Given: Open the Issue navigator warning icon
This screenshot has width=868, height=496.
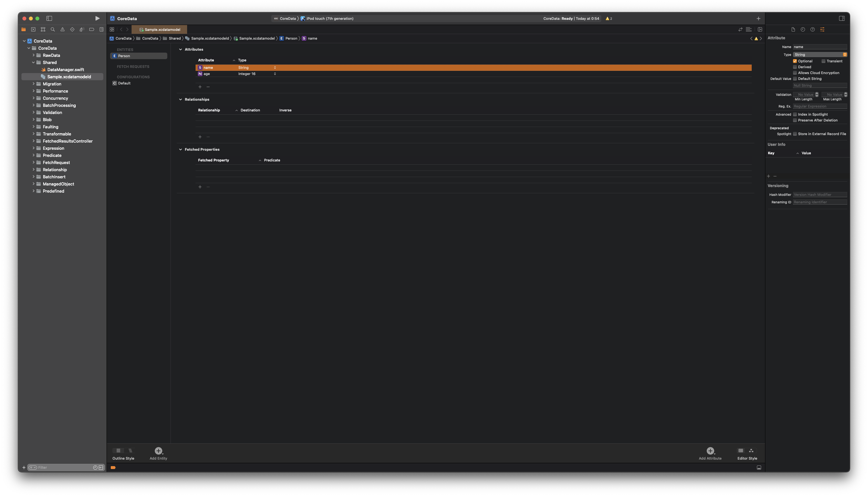Looking at the screenshot, I should (62, 30).
